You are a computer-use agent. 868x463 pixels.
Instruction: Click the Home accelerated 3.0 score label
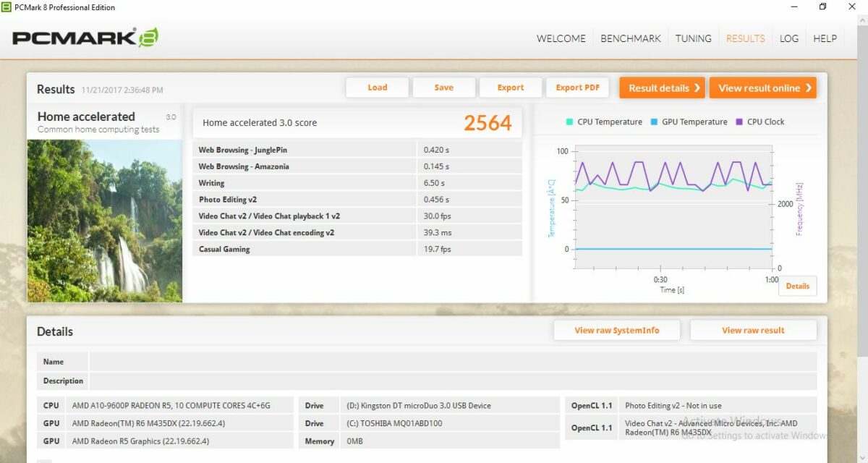click(x=260, y=123)
